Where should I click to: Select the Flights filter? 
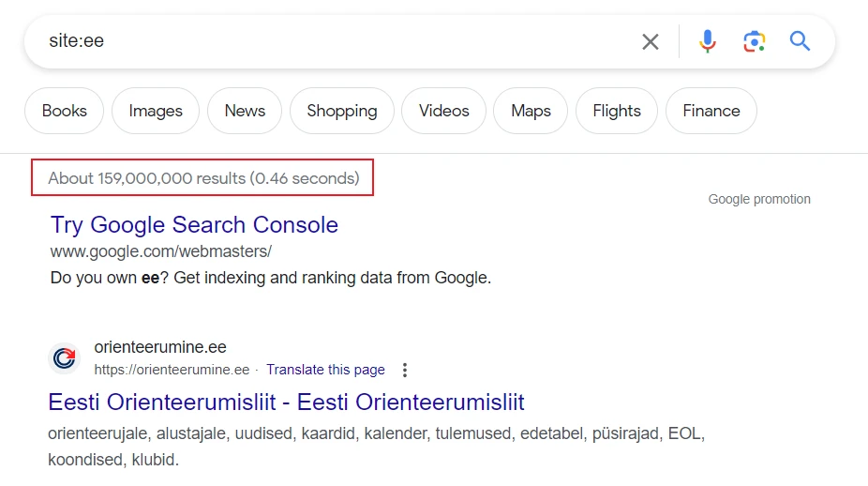click(x=617, y=111)
